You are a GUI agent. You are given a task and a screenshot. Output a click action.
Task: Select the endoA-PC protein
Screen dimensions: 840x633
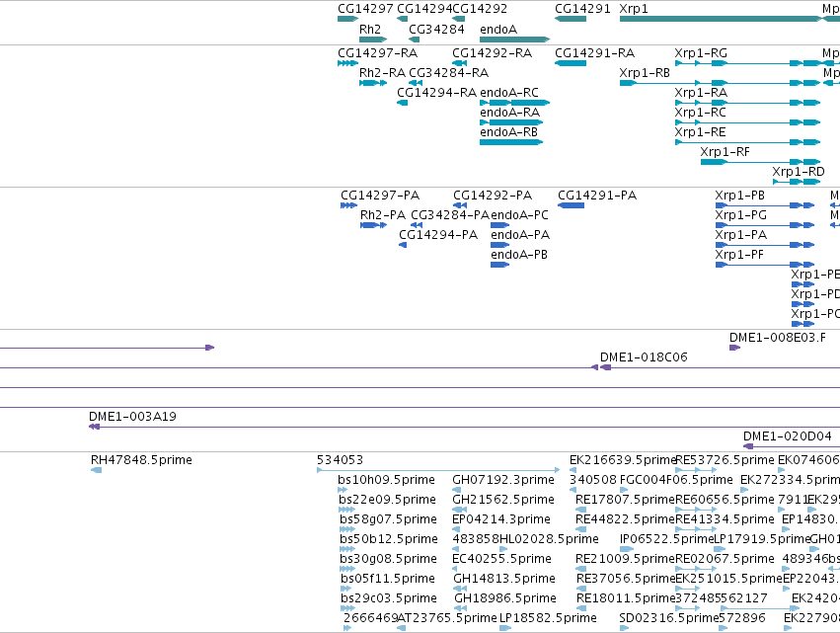[499, 226]
